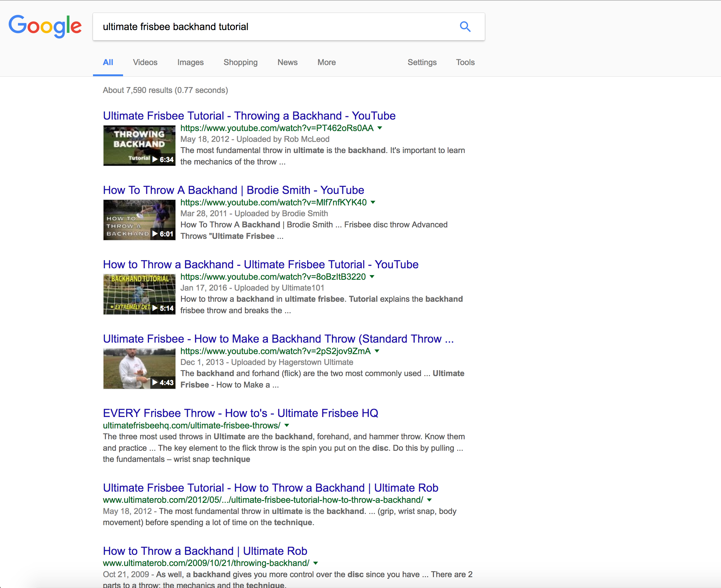
Task: Expand dropdown arrow next to PT462oRs0AA URL
Action: (x=380, y=128)
